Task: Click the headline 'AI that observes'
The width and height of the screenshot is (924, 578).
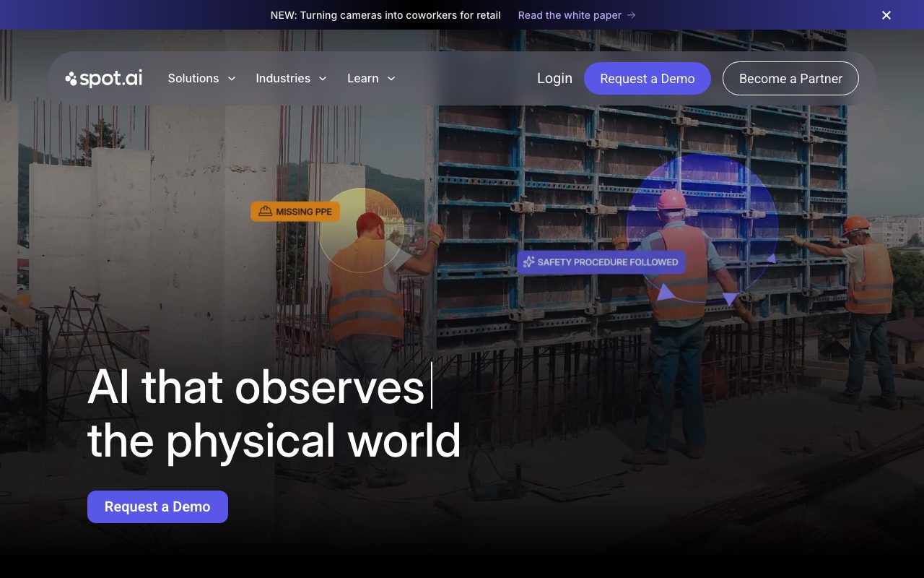Action: (x=256, y=387)
